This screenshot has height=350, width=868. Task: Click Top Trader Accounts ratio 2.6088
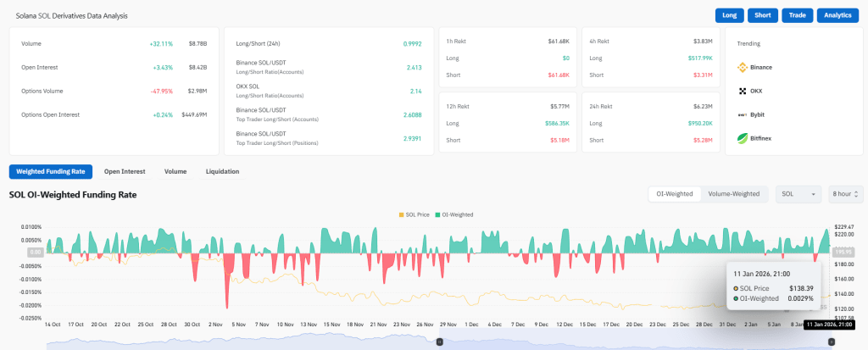413,114
